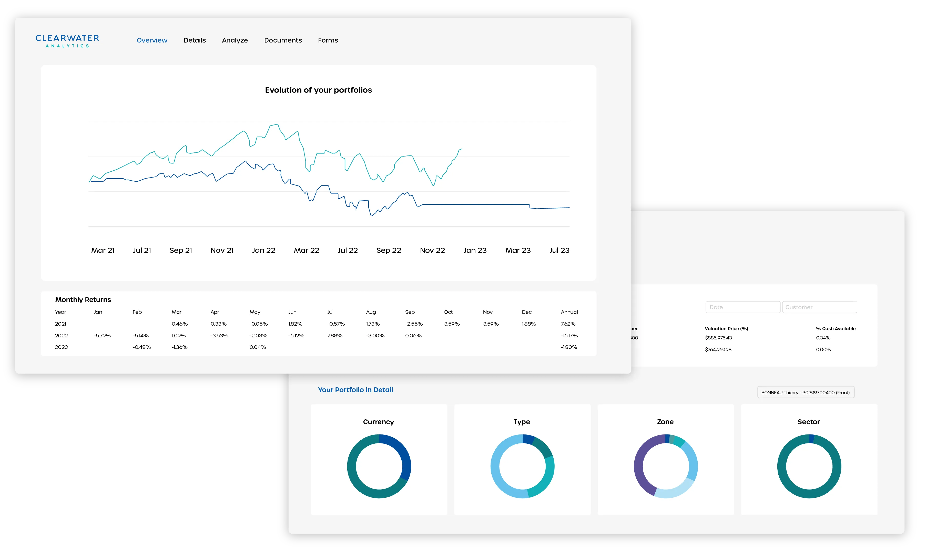Open the Forms section

(x=328, y=40)
